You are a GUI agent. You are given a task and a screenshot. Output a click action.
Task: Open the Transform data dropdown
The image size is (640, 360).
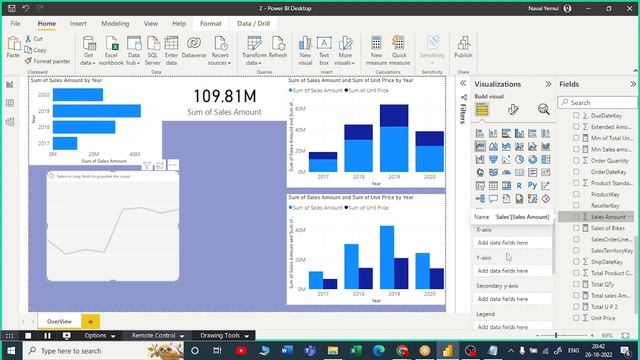point(254,59)
